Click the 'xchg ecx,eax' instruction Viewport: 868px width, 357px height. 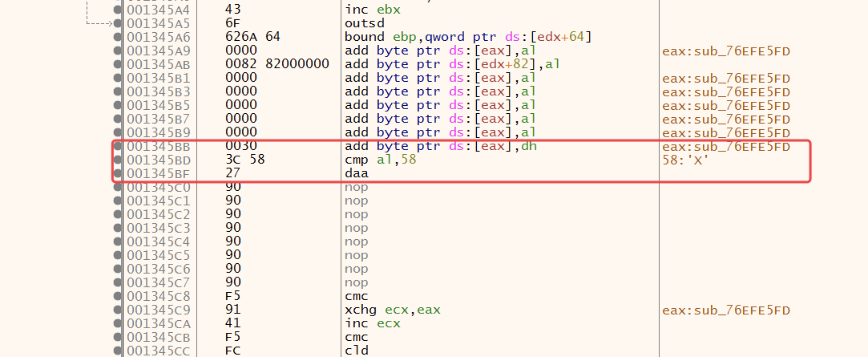click(392, 310)
